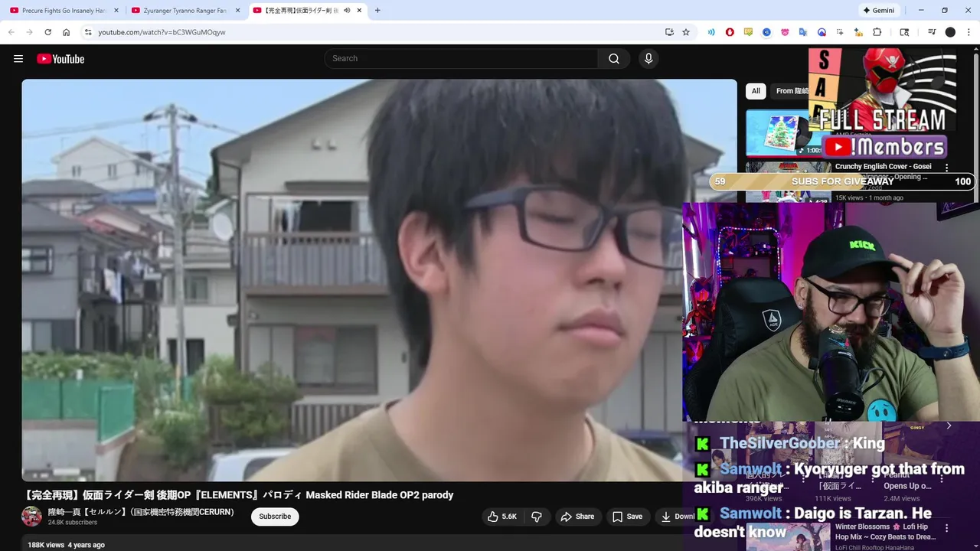The width and height of the screenshot is (980, 551).
Task: View site information icon in address bar
Action: [x=88, y=32]
